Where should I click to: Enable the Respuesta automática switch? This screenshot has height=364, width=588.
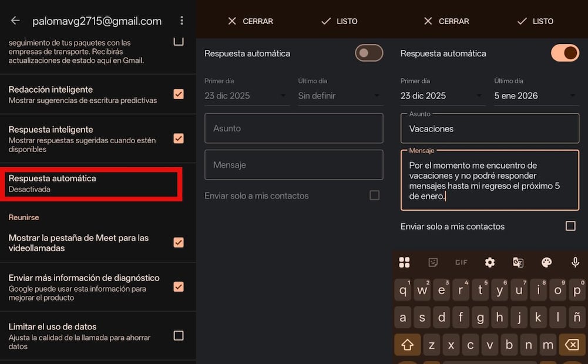368,53
